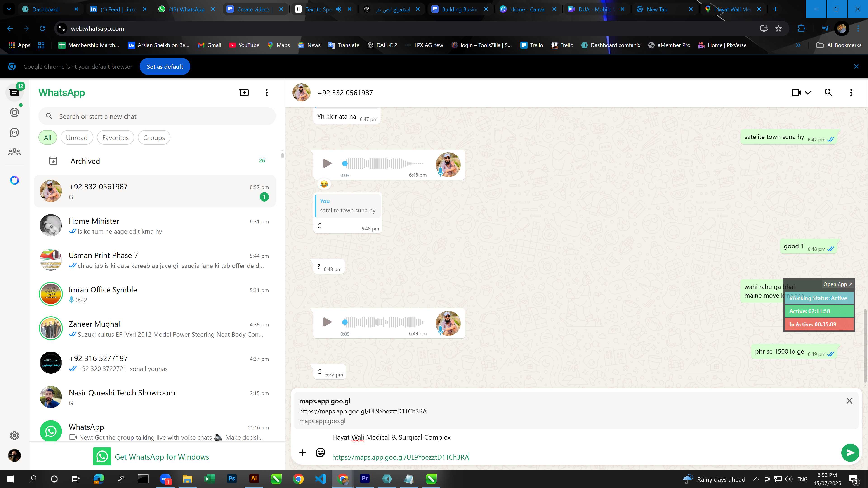This screenshot has height=488, width=868.
Task: Open the Communities icon in WhatsApp sidebar
Action: point(14,152)
